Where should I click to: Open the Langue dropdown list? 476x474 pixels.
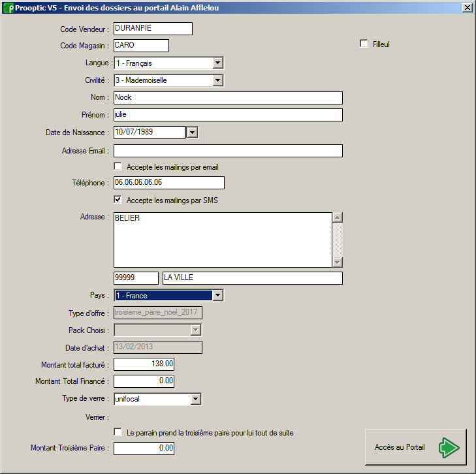(217, 63)
